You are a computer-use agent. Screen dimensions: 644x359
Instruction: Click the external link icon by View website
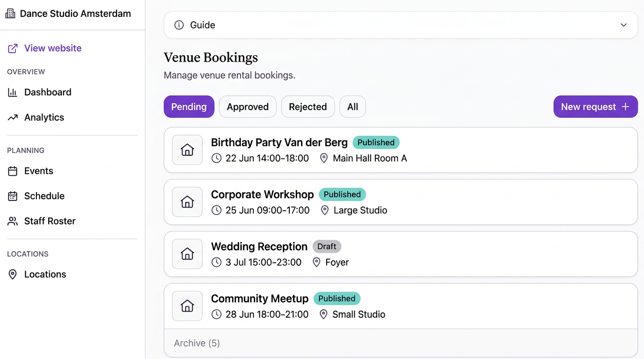coord(13,48)
